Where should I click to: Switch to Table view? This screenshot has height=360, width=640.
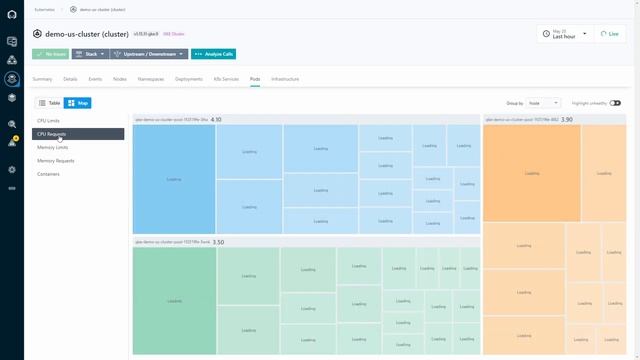(x=49, y=103)
